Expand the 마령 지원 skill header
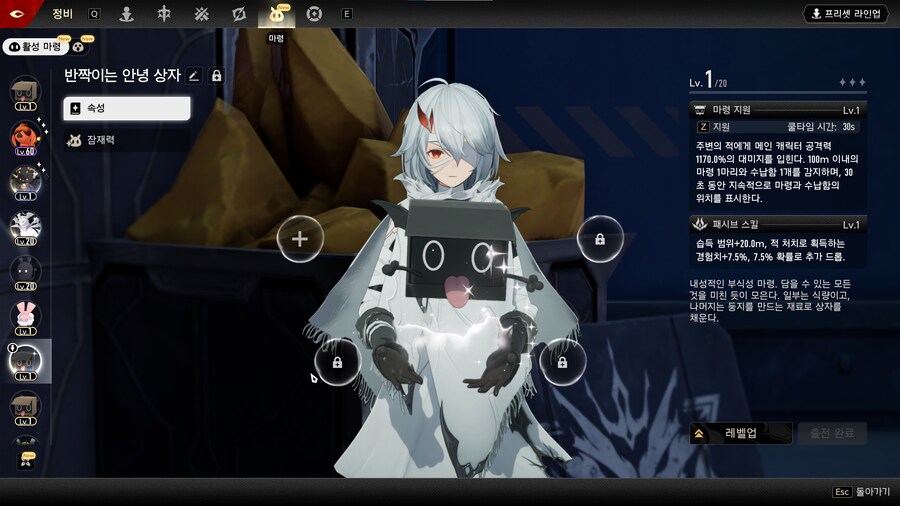The image size is (900, 506). [x=778, y=109]
